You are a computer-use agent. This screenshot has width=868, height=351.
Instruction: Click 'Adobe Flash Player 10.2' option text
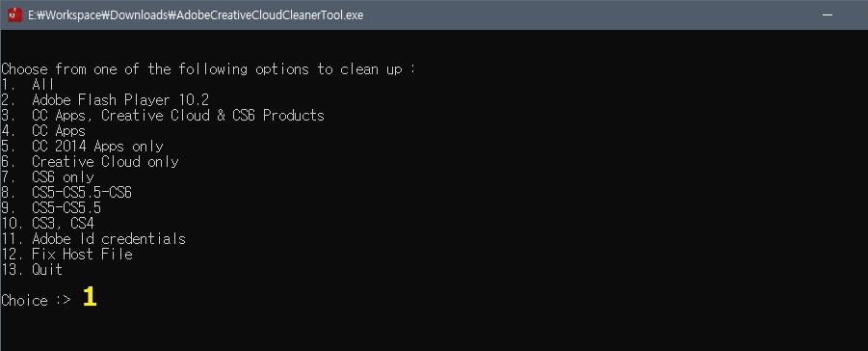tap(120, 100)
